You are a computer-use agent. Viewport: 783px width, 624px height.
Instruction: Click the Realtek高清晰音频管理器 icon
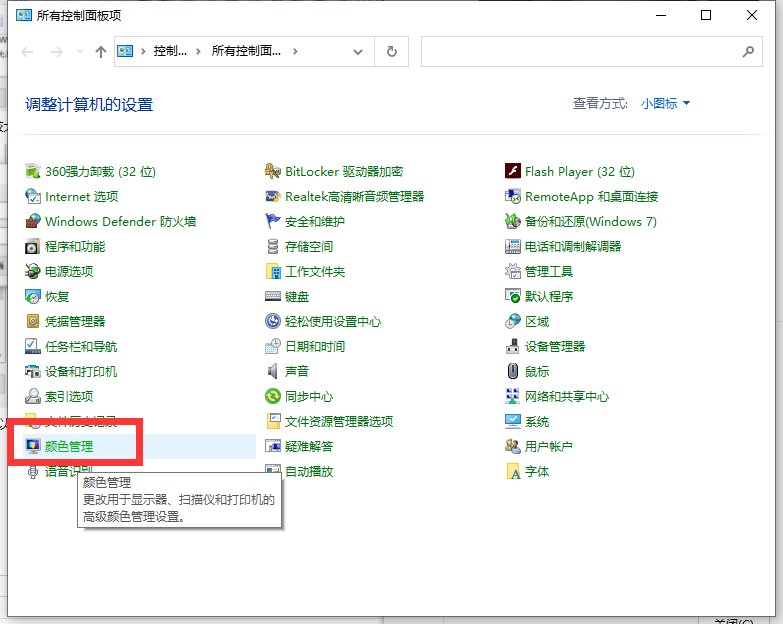[x=273, y=197]
